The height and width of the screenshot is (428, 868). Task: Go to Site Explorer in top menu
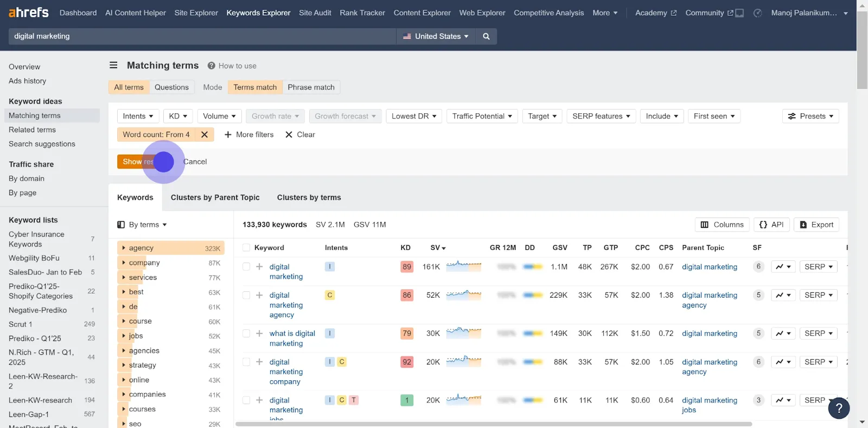196,12
